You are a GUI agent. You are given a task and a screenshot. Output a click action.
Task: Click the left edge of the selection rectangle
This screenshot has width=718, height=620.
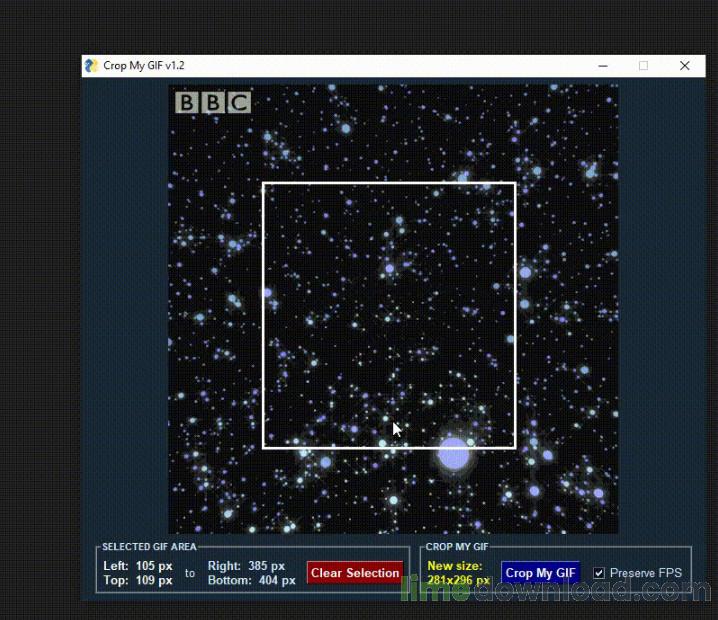pyautogui.click(x=263, y=315)
